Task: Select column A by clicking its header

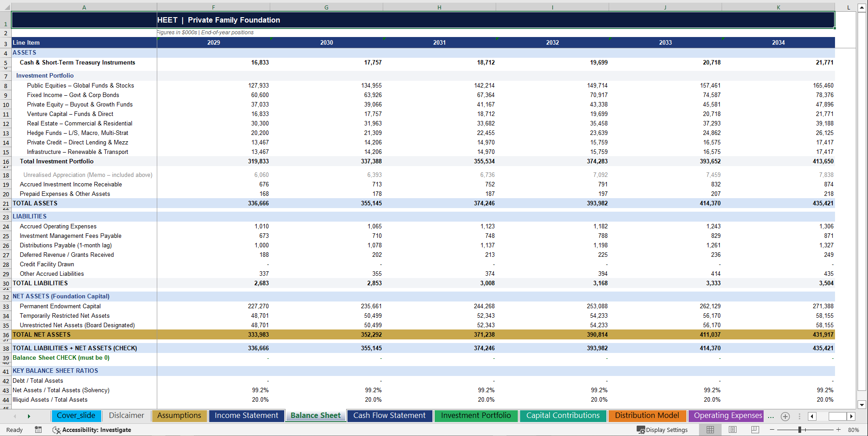Action: click(x=84, y=7)
